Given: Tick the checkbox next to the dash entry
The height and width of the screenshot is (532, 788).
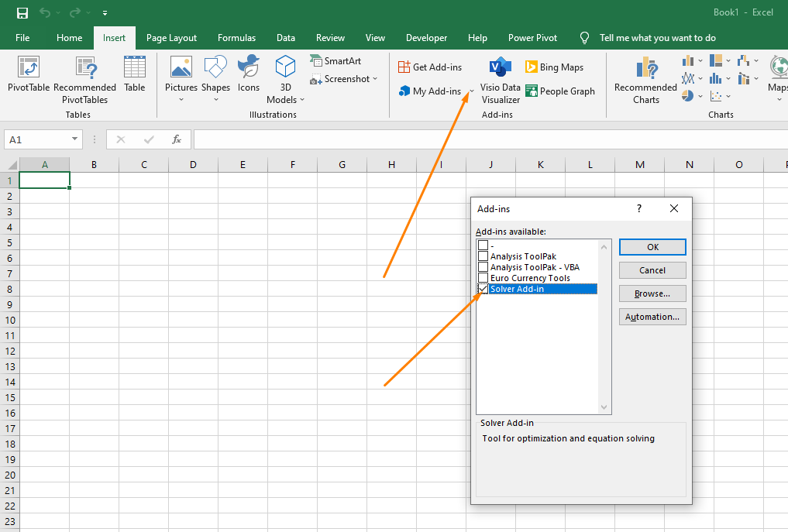Looking at the screenshot, I should tap(483, 245).
